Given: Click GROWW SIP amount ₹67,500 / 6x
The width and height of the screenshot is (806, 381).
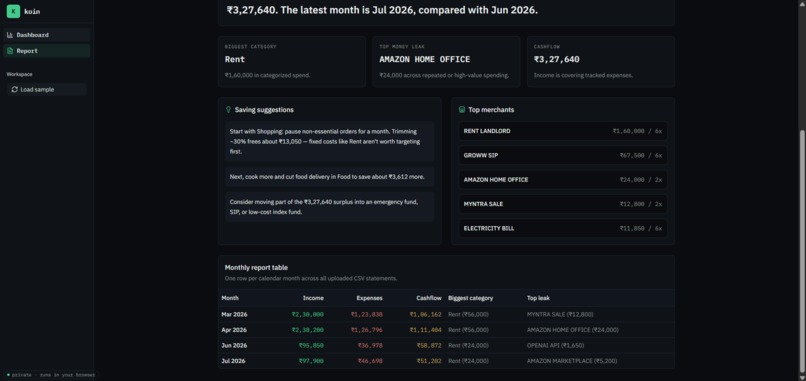Looking at the screenshot, I should coord(640,155).
